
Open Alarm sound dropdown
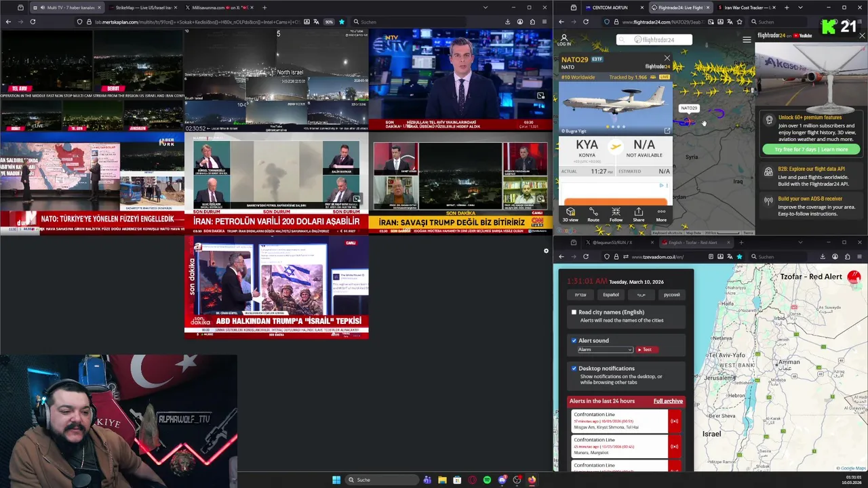(605, 350)
